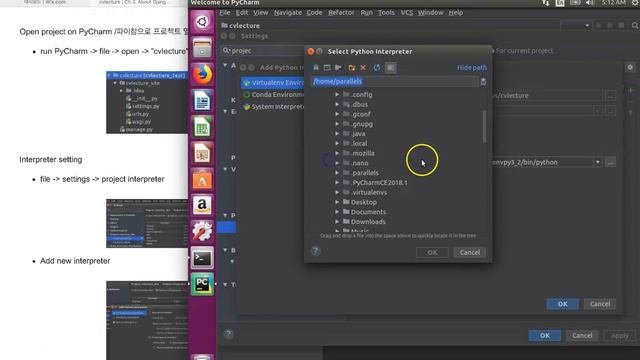The image size is (640, 360).
Task: Open the VCS menu
Action: coord(407,13)
